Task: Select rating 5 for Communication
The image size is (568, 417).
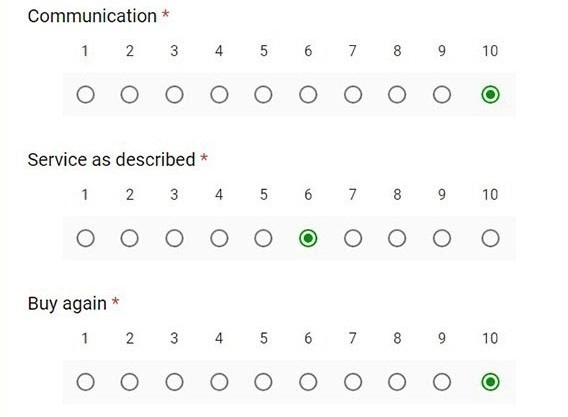Action: pyautogui.click(x=263, y=95)
